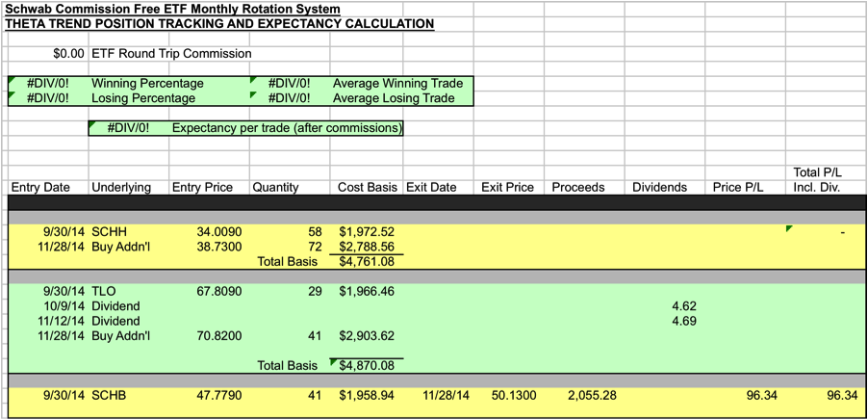Click the Total P/L Incl. Div. header
This screenshot has height=420, width=868.
click(817, 181)
